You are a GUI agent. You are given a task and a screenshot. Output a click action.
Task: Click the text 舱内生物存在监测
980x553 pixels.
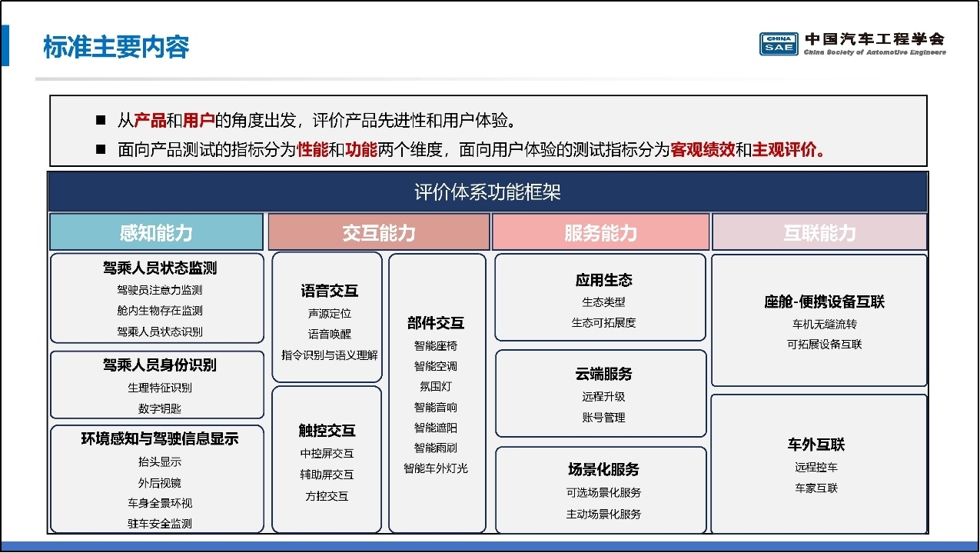click(160, 311)
